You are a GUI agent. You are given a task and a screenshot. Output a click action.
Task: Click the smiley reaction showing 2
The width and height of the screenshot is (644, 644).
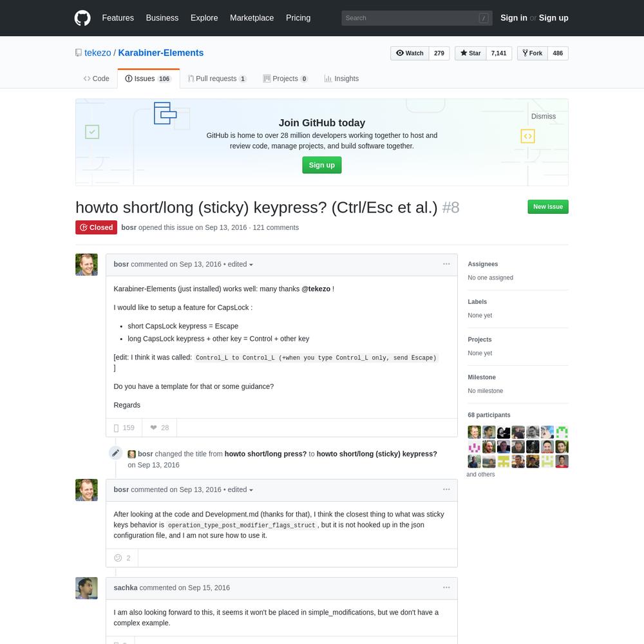point(122,558)
